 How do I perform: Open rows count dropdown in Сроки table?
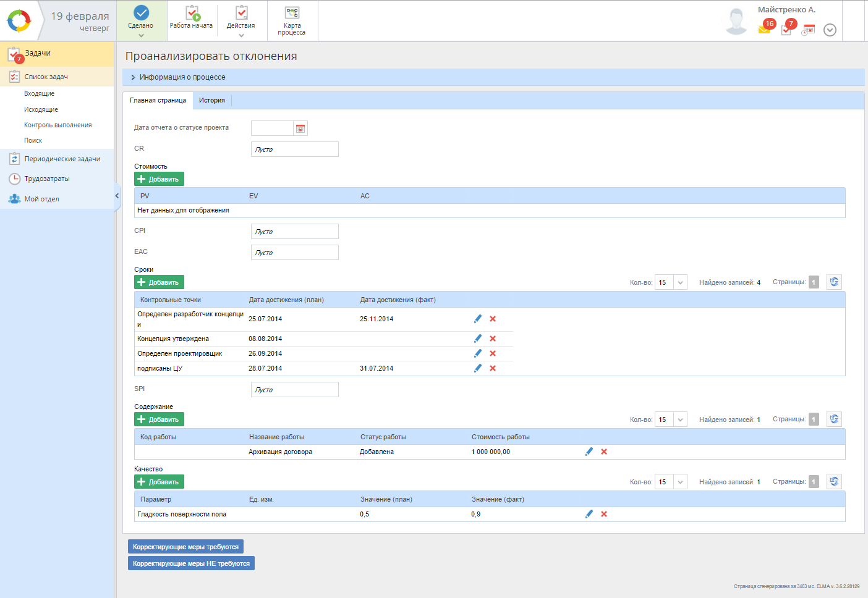[x=680, y=282]
